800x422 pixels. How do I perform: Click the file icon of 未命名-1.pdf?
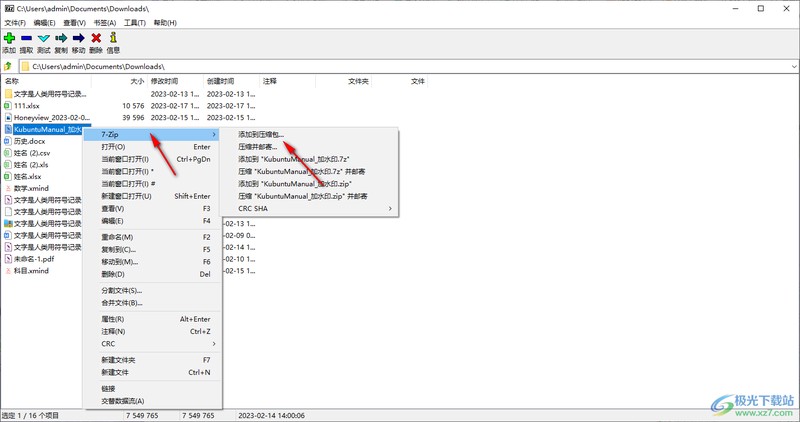pyautogui.click(x=8, y=259)
